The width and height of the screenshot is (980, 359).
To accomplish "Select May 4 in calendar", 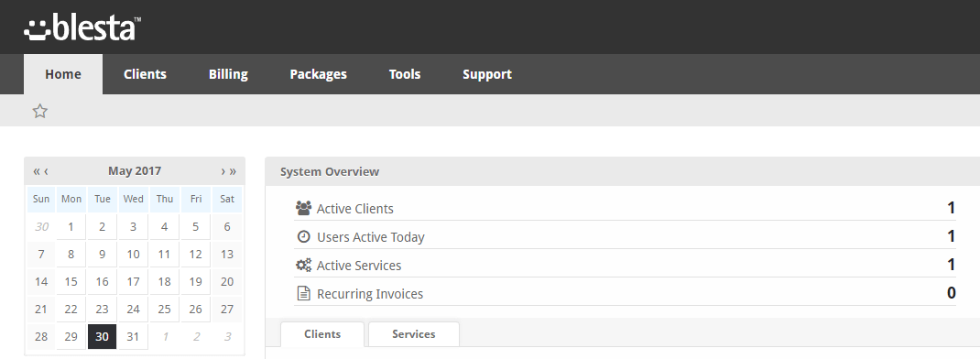I will (x=164, y=226).
